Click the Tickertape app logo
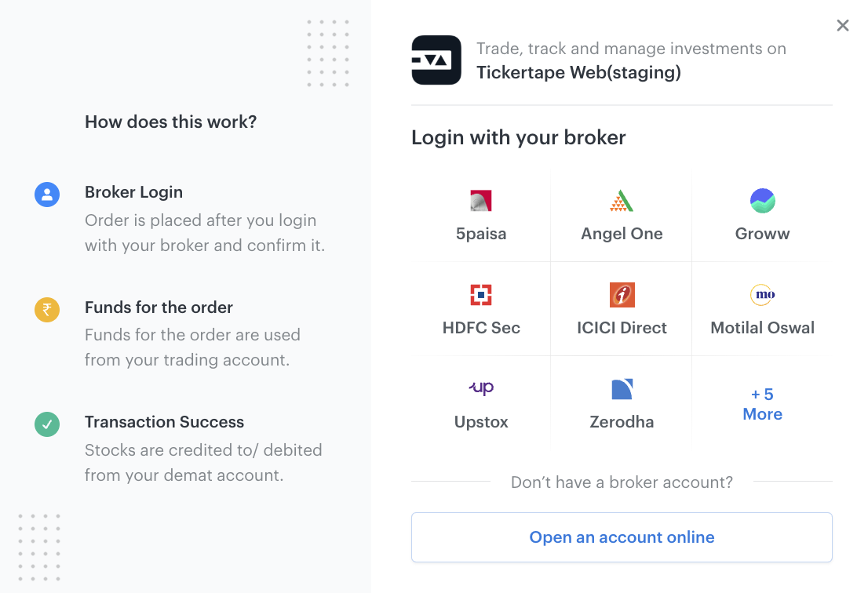 [x=436, y=60]
